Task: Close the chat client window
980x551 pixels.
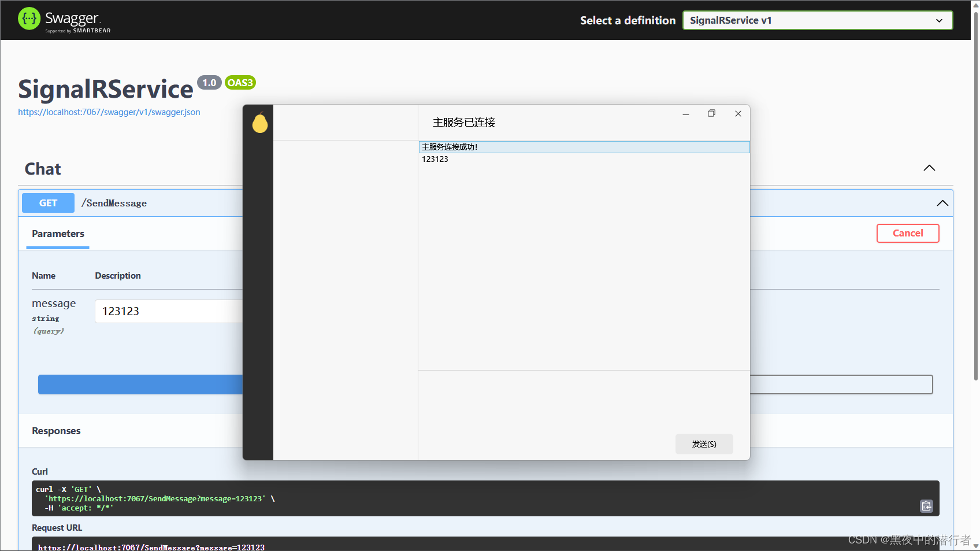Action: coord(738,114)
